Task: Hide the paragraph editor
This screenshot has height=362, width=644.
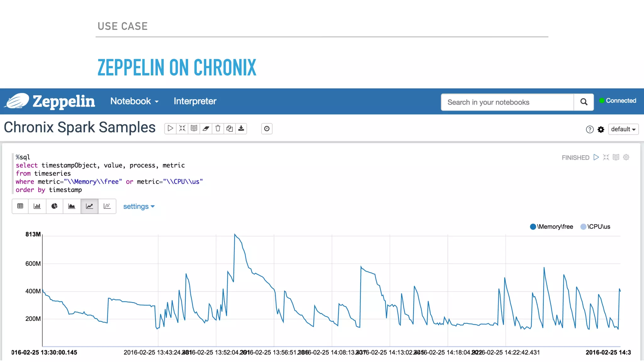Action: 606,157
